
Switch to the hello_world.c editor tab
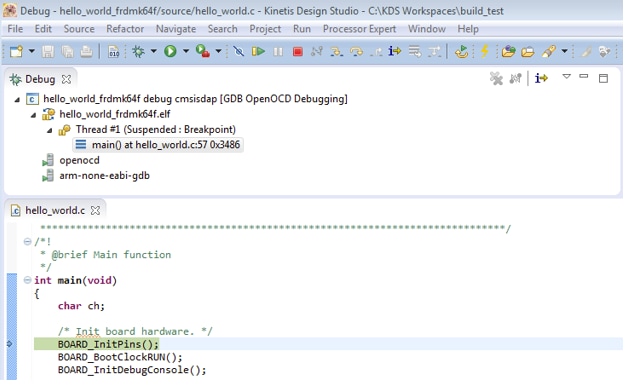[55, 210]
